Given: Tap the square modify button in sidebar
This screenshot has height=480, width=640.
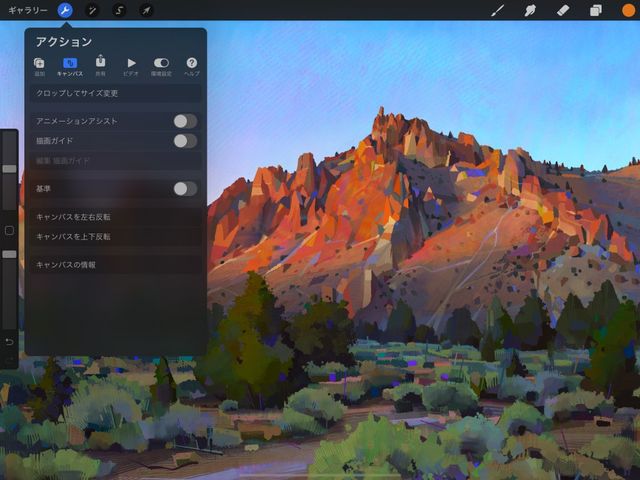Looking at the screenshot, I should click(x=9, y=231).
